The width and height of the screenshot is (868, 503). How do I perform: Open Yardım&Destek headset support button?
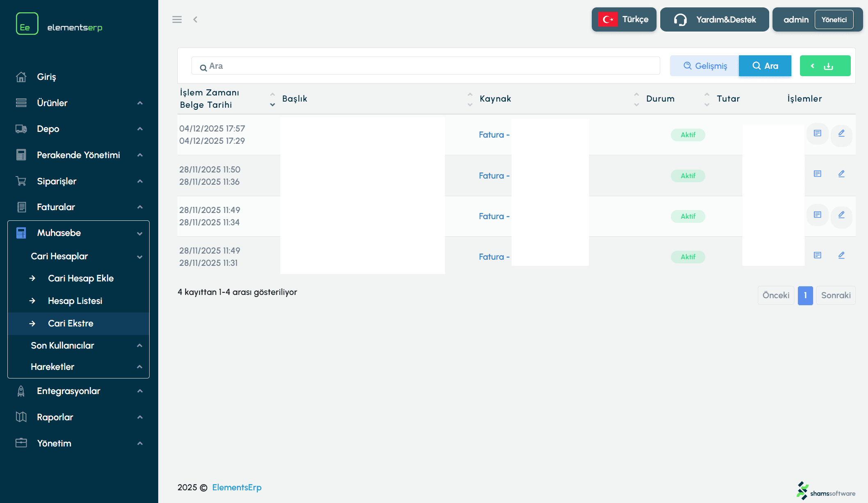pyautogui.click(x=714, y=20)
